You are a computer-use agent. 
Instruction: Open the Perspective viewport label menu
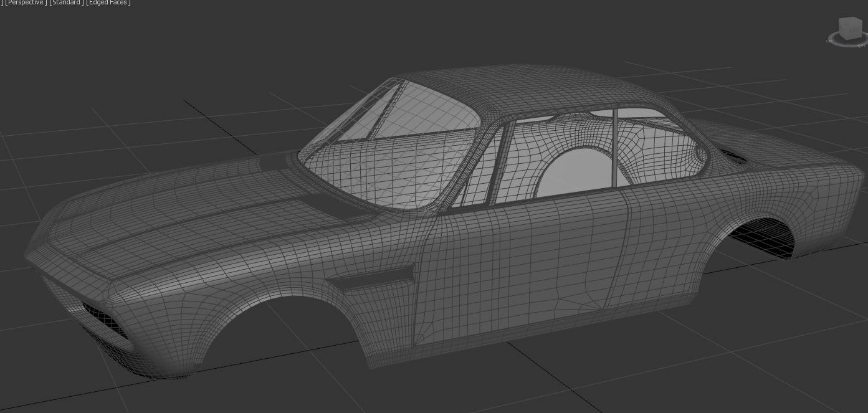tap(26, 2)
